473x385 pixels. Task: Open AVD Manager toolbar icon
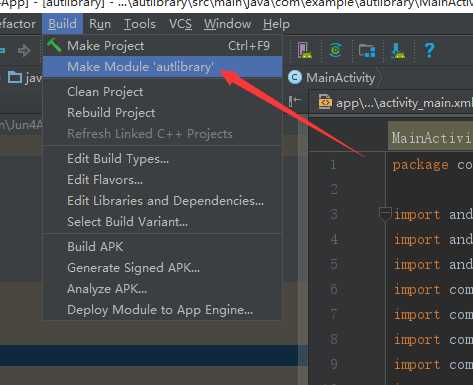(x=304, y=50)
